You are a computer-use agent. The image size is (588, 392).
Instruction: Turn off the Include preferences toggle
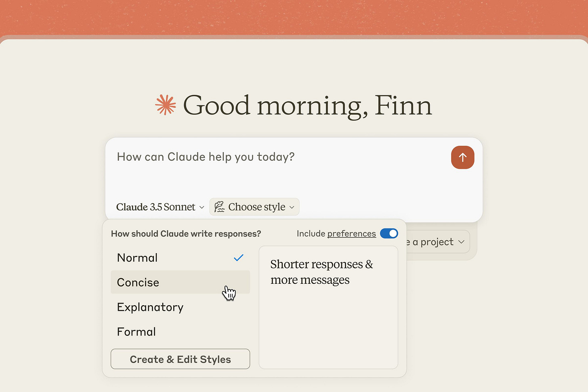click(388, 233)
